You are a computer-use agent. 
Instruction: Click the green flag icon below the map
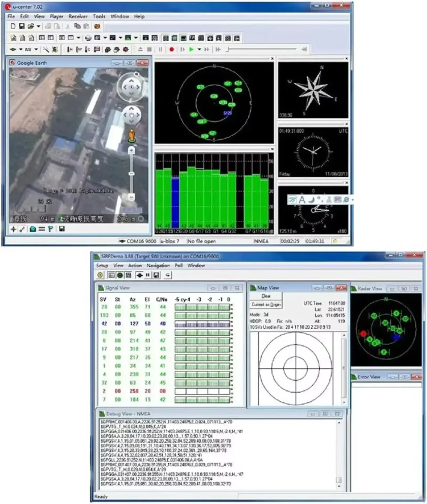coord(50,229)
